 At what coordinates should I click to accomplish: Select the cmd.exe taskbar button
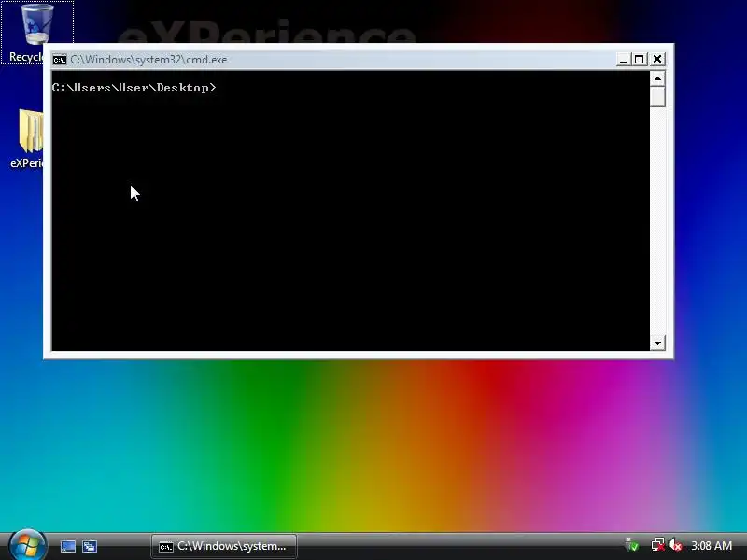point(224,546)
